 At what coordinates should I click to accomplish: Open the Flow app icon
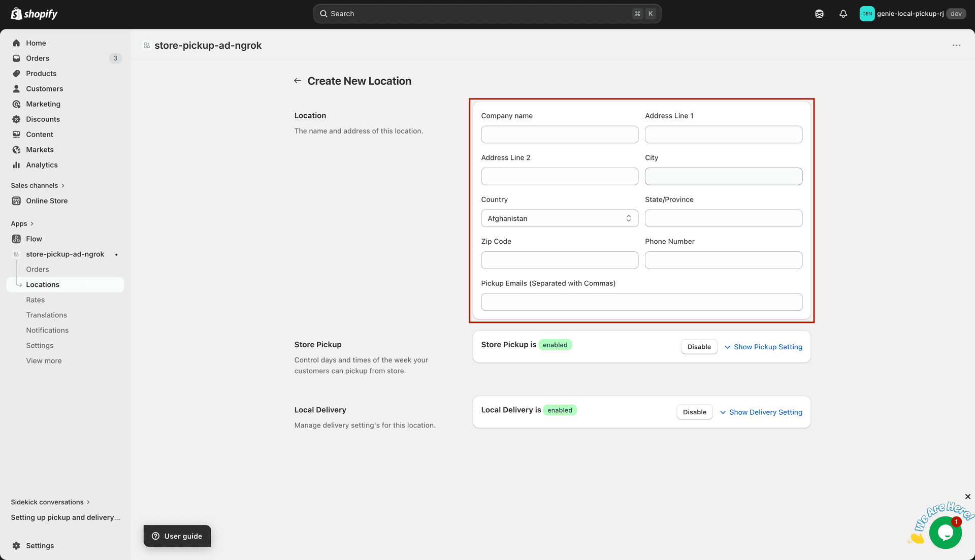pyautogui.click(x=17, y=239)
